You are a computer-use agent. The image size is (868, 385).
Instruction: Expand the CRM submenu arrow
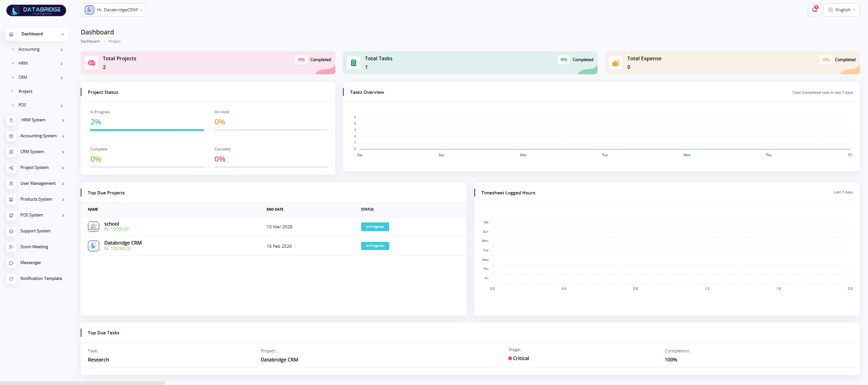[x=62, y=78]
